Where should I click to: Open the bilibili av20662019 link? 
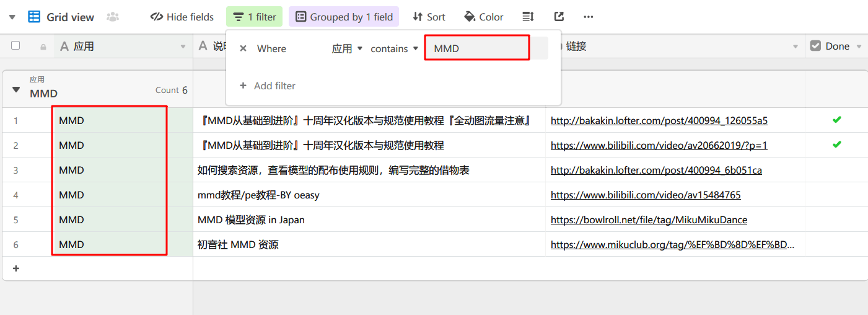tap(659, 145)
